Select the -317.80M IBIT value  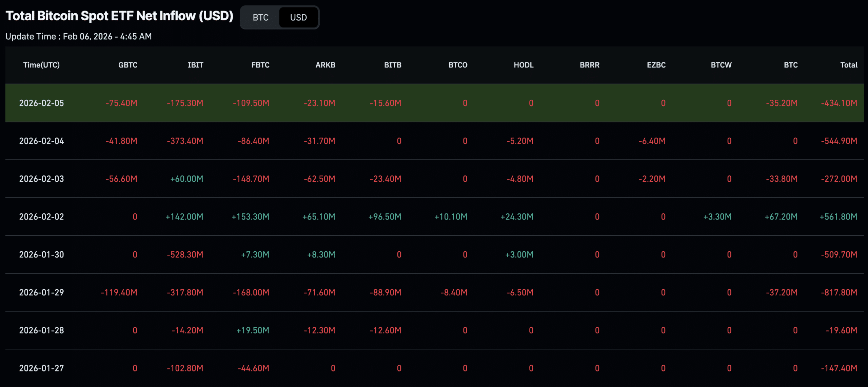[x=185, y=292]
